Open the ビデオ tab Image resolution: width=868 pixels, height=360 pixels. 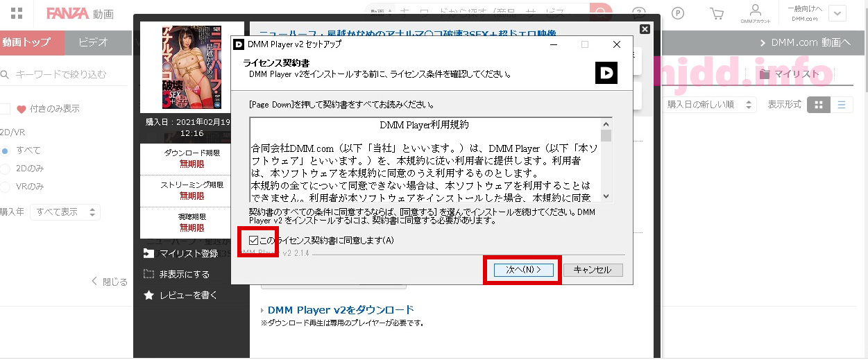pos(93,43)
